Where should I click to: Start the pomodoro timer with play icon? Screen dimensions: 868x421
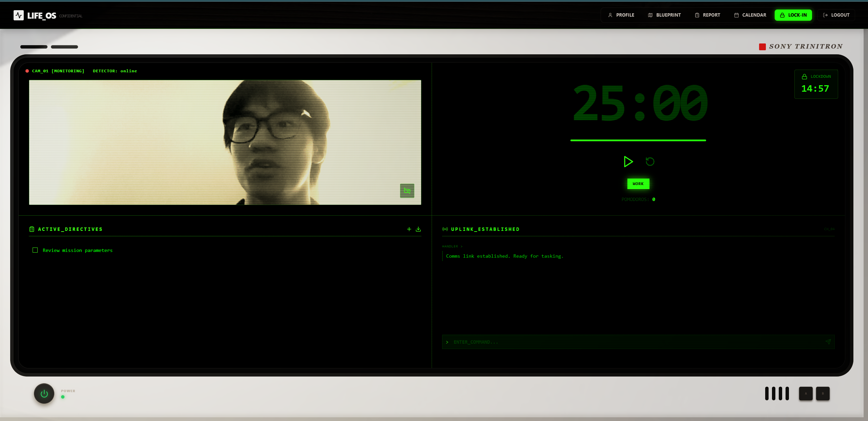[628, 162]
